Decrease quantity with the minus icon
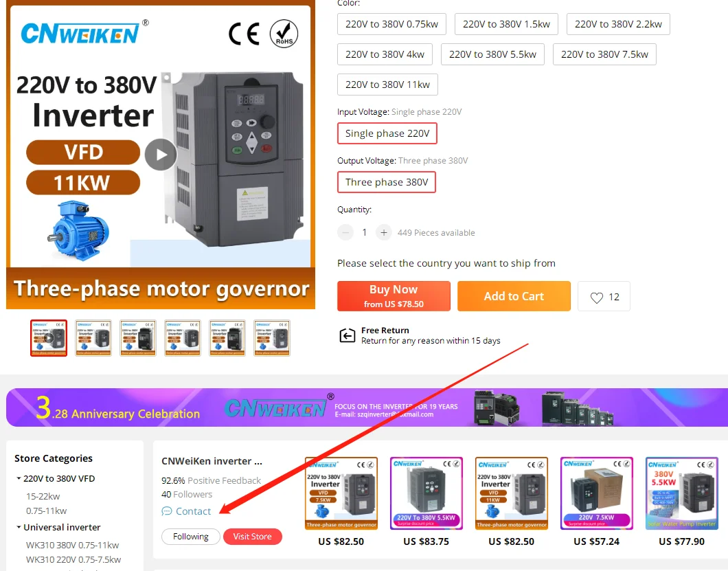This screenshot has width=728, height=571. click(x=345, y=232)
